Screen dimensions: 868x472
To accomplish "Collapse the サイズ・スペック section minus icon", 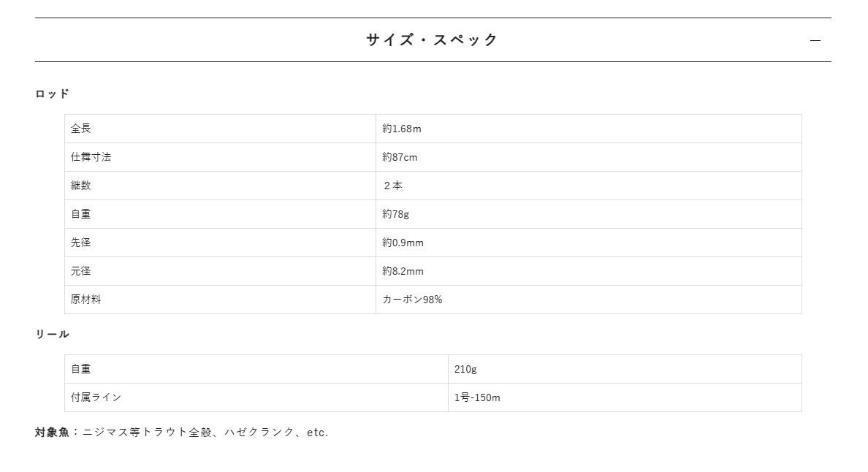I will click(x=815, y=40).
